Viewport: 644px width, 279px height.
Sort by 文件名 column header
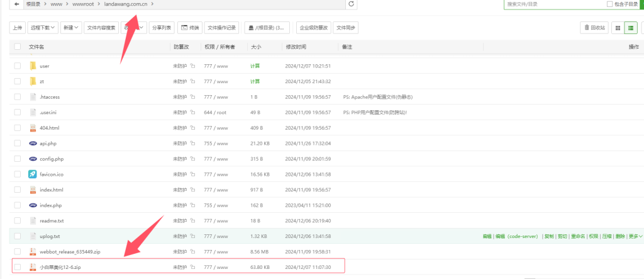36,47
